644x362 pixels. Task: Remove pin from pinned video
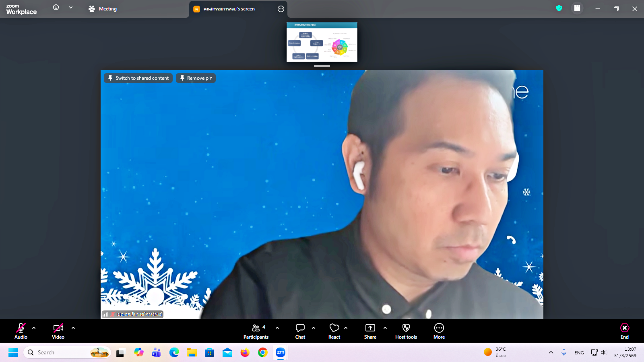[x=196, y=78]
